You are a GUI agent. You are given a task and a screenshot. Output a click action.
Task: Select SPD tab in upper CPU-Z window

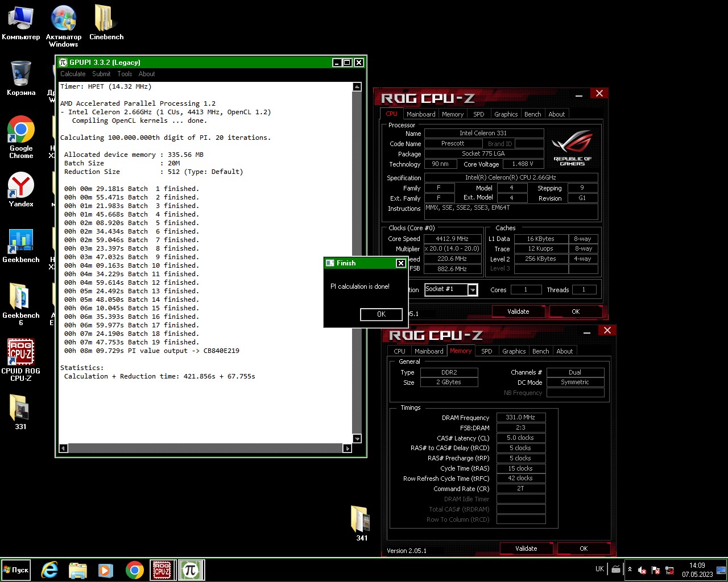pos(479,114)
